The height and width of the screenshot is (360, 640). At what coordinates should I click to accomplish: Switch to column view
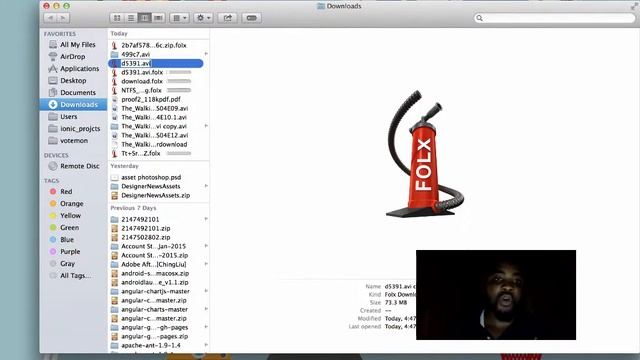point(144,18)
